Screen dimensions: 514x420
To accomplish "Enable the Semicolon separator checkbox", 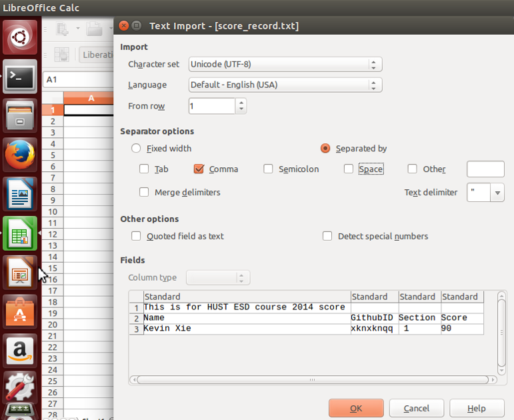I will click(x=268, y=169).
